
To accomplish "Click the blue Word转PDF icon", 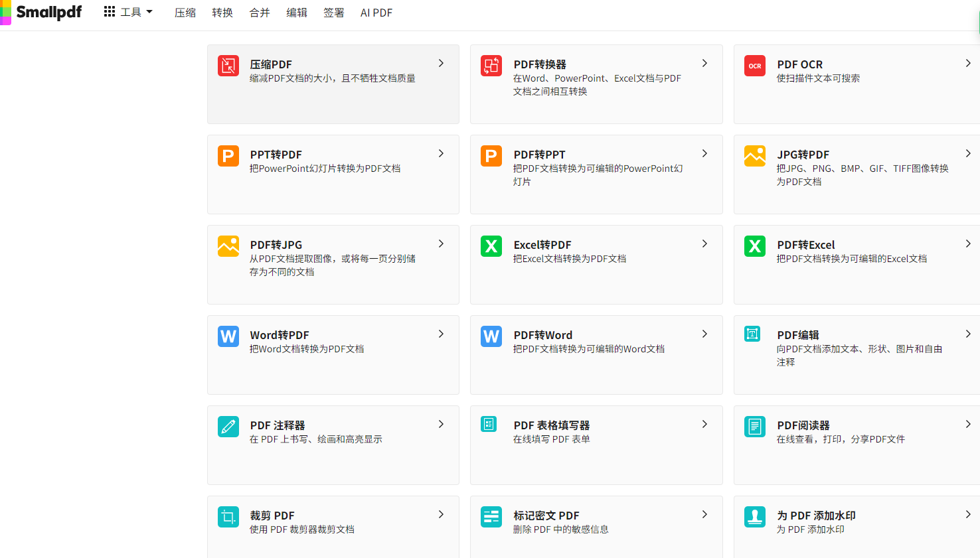I will pyautogui.click(x=228, y=336).
